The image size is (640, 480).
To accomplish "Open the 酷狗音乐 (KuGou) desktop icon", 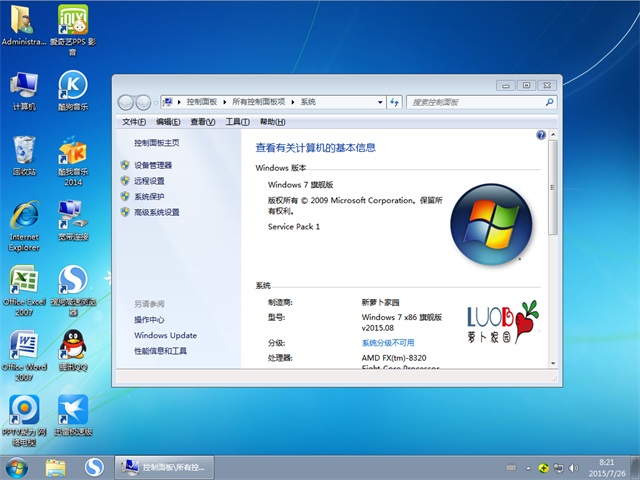I will click(72, 87).
